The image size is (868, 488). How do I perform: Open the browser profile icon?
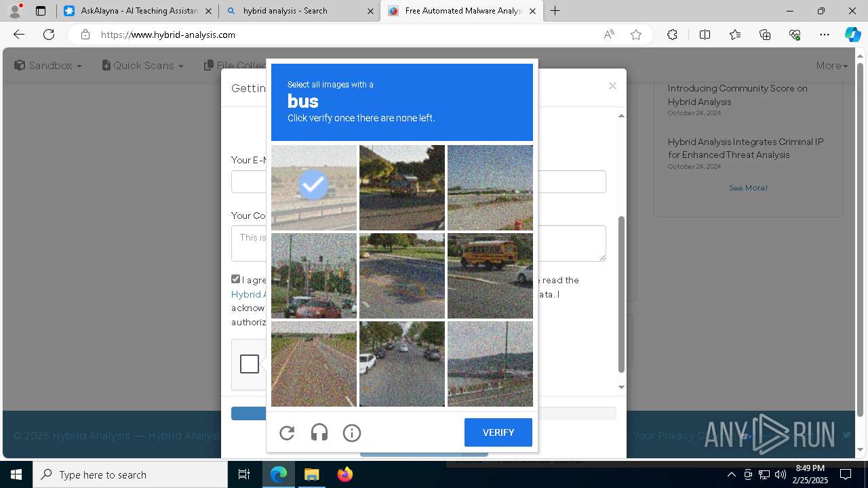tap(14, 11)
